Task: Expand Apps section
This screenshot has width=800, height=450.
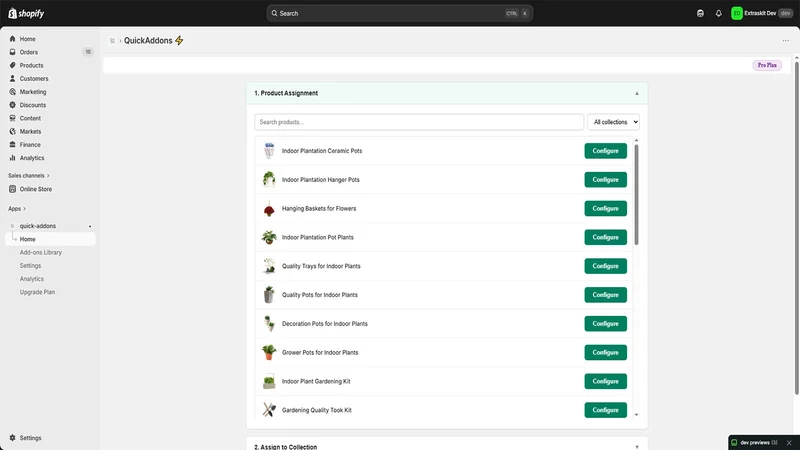Action: click(17, 209)
